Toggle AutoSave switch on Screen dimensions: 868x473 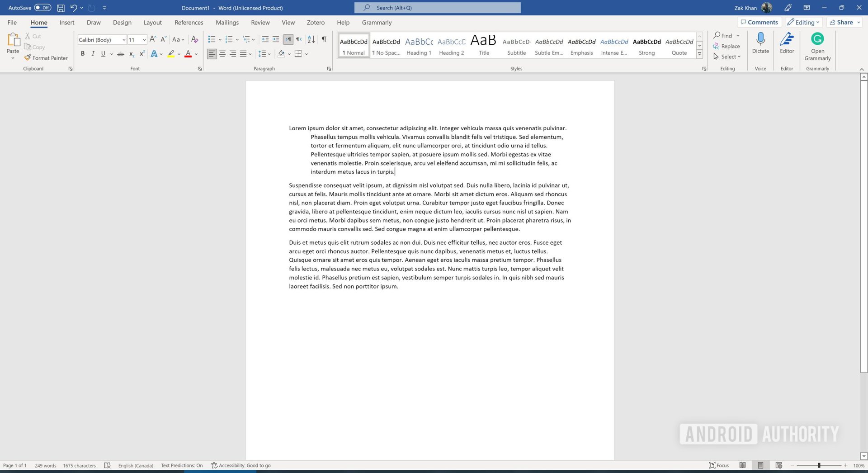pos(42,8)
